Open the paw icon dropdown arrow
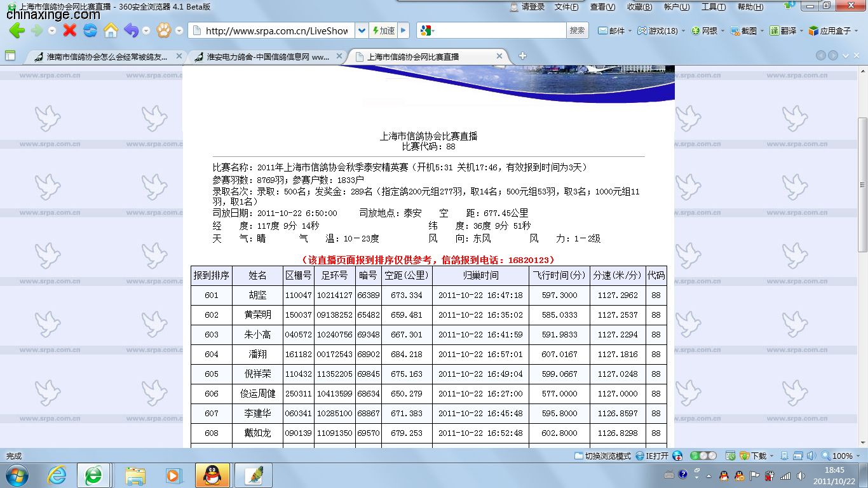Screen dimensions: 868x488 click(179, 30)
